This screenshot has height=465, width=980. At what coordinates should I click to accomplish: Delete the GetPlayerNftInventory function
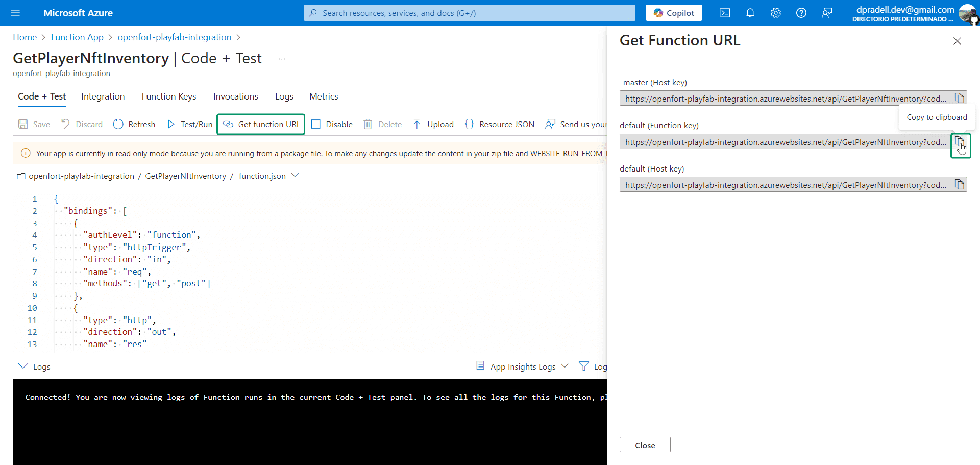click(x=382, y=124)
